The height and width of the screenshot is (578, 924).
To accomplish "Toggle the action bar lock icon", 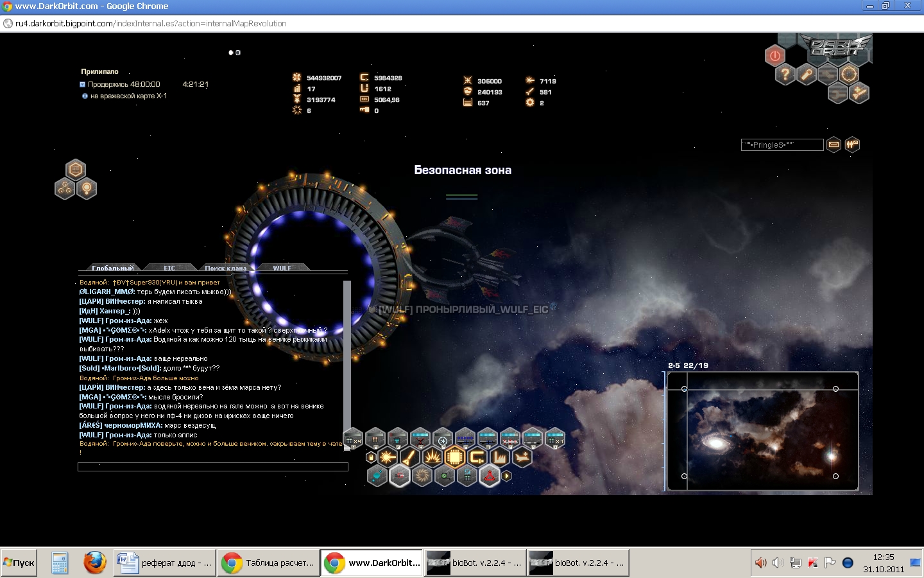I will (x=371, y=457).
